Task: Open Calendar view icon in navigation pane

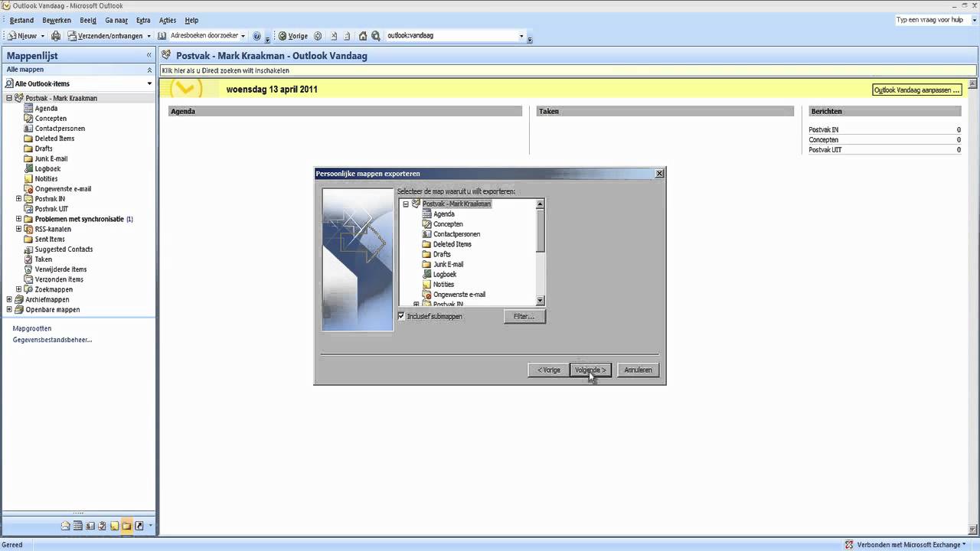Action: (x=78, y=526)
